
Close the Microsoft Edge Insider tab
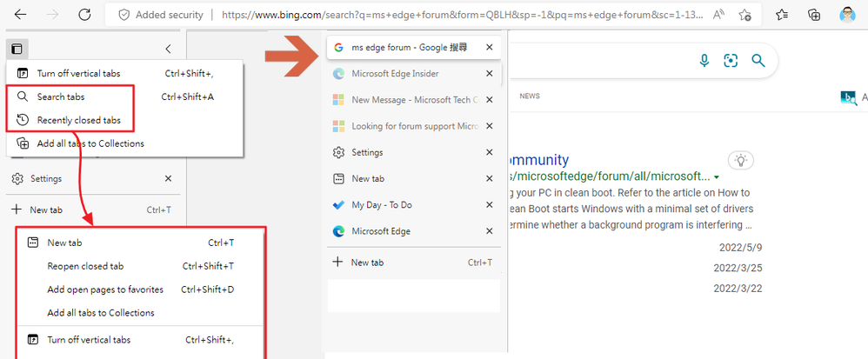(490, 74)
